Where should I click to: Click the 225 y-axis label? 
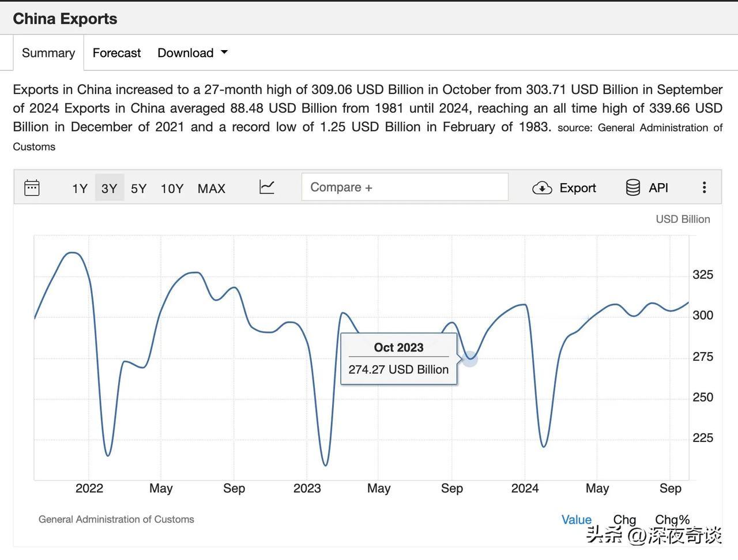coord(703,438)
